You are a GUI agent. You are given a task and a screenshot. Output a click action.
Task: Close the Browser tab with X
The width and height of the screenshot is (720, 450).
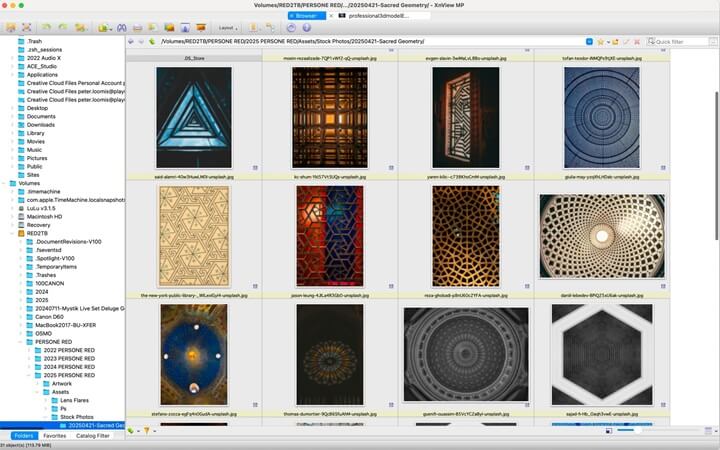(x=331, y=16)
